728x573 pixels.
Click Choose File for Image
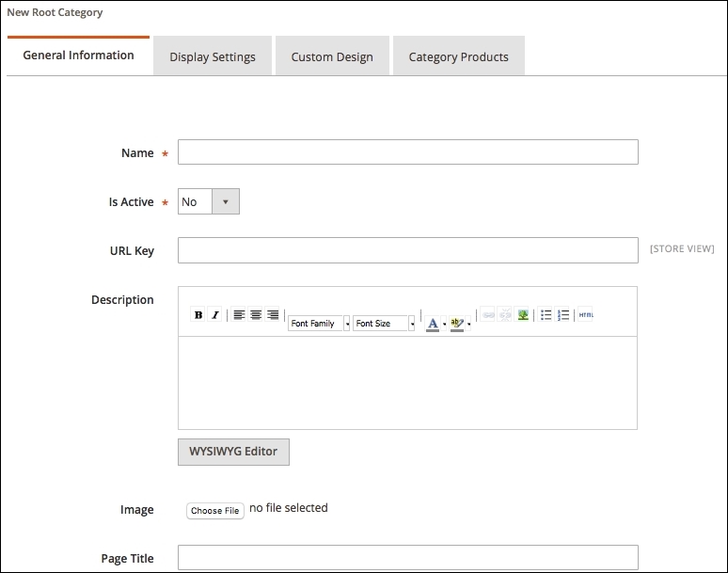215,511
